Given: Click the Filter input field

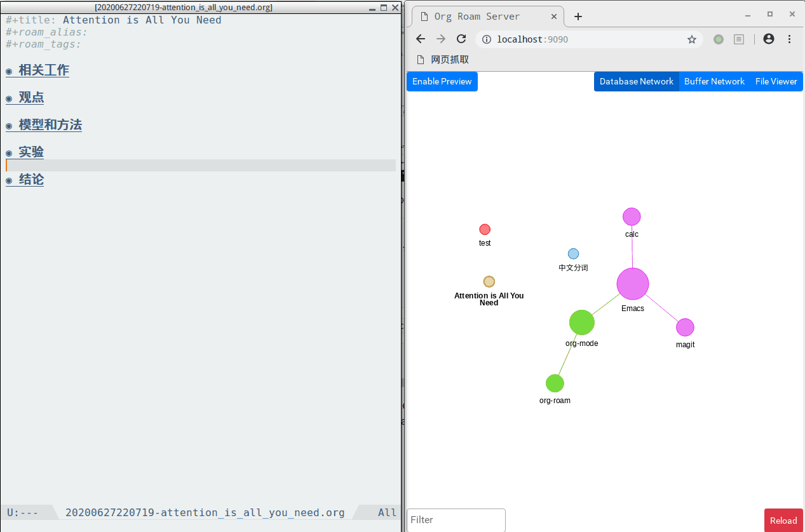Looking at the screenshot, I should (456, 520).
